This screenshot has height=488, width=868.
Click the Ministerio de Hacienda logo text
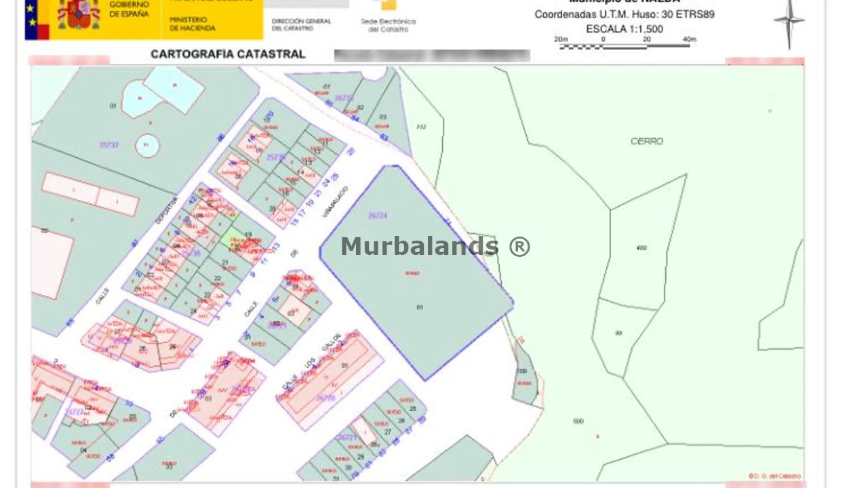(x=193, y=24)
